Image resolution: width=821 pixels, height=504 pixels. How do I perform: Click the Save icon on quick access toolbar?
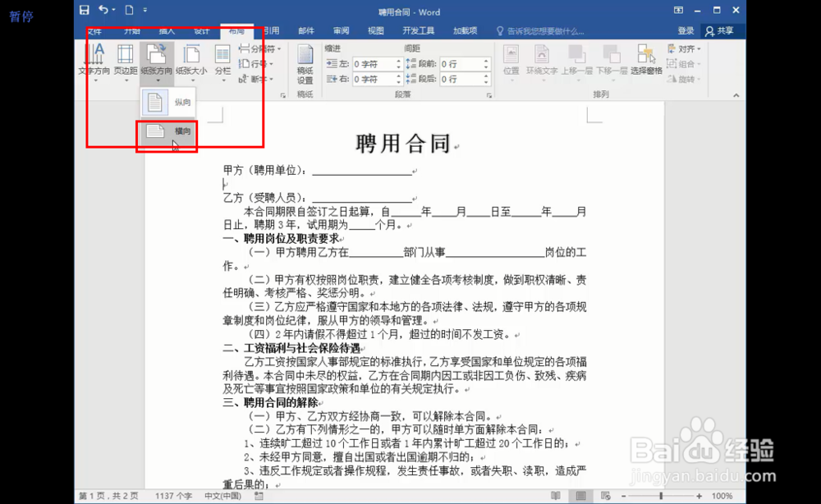tap(84, 10)
